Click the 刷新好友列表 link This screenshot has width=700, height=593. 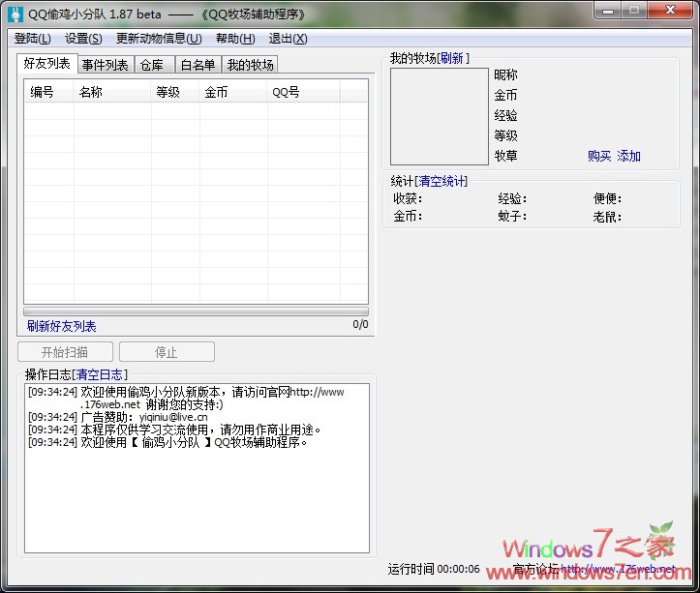62,326
